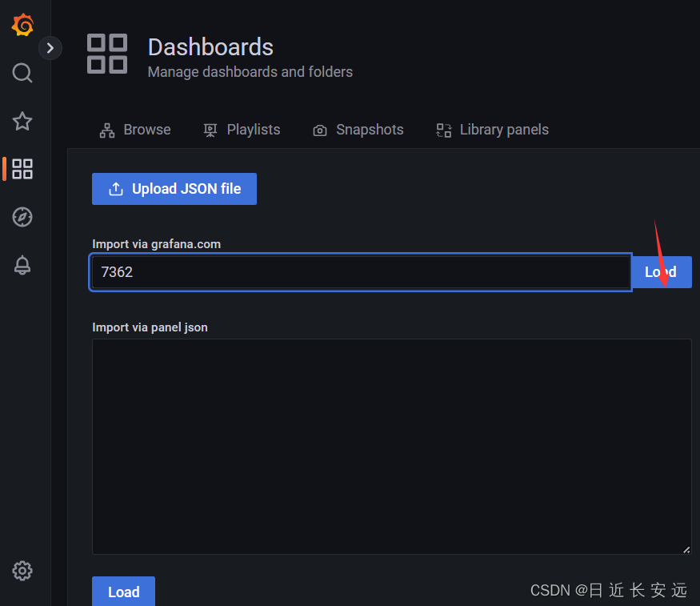The image size is (700, 606).
Task: Open Starred dashboards star icon
Action: coord(22,121)
